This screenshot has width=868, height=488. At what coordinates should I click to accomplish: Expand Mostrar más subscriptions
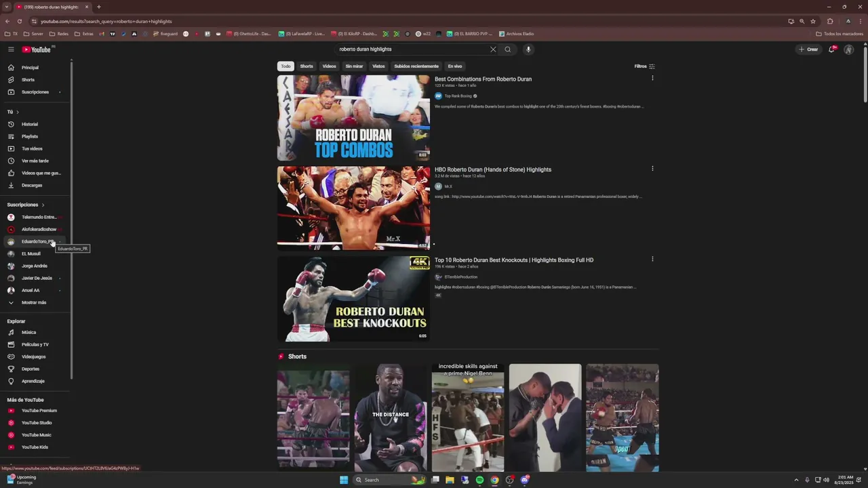pyautogui.click(x=35, y=302)
